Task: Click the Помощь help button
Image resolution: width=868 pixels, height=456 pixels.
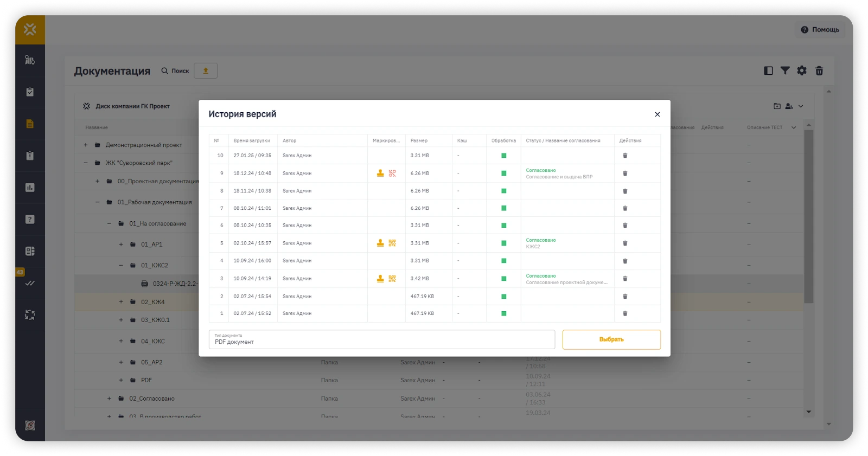Action: tap(820, 30)
